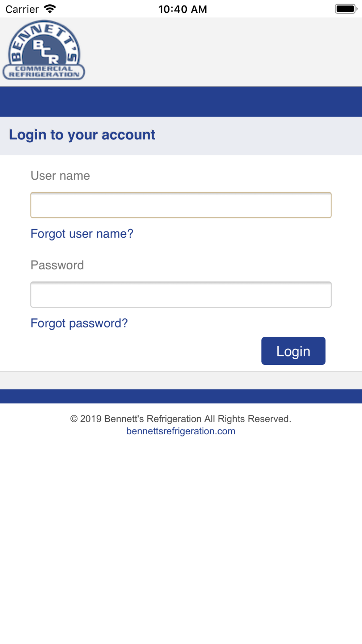Focus the Password input field

181,294
